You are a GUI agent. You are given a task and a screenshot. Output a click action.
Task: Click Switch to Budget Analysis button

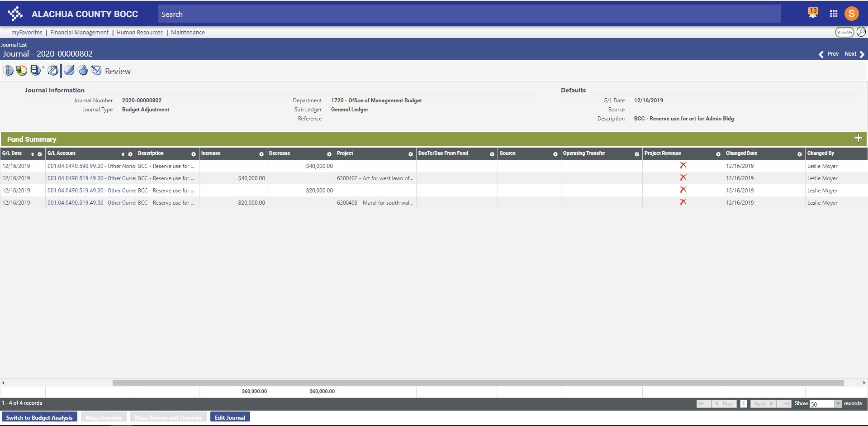pos(39,417)
